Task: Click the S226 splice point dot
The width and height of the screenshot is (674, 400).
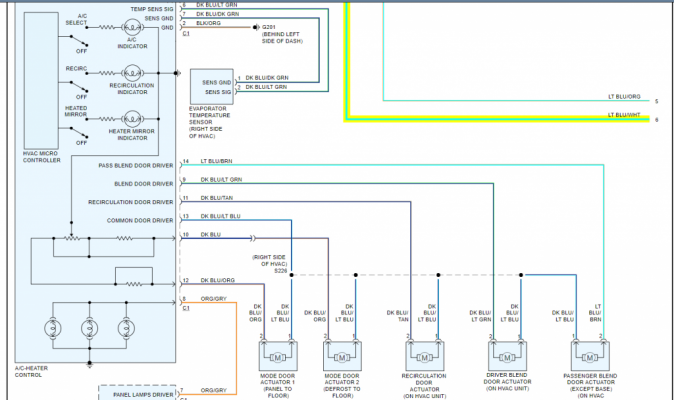Action: tap(291, 275)
